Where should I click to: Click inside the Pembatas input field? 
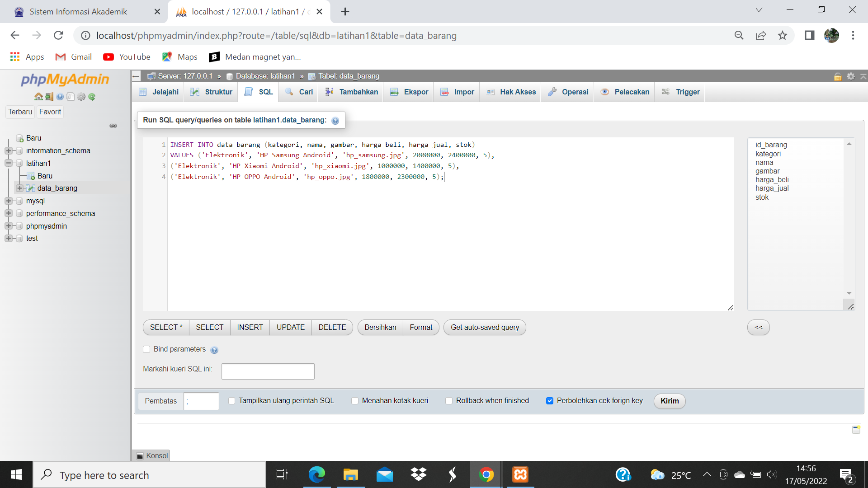click(x=201, y=401)
